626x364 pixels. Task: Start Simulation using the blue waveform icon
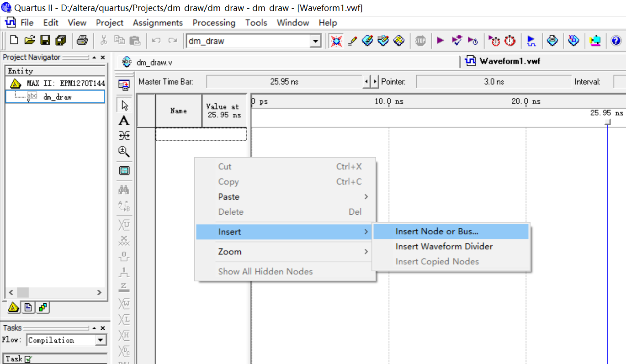(531, 41)
